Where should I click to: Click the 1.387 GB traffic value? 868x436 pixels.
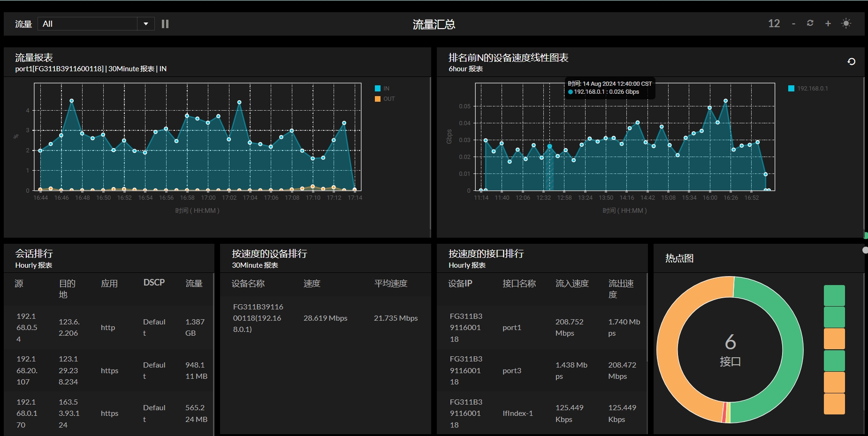click(195, 327)
